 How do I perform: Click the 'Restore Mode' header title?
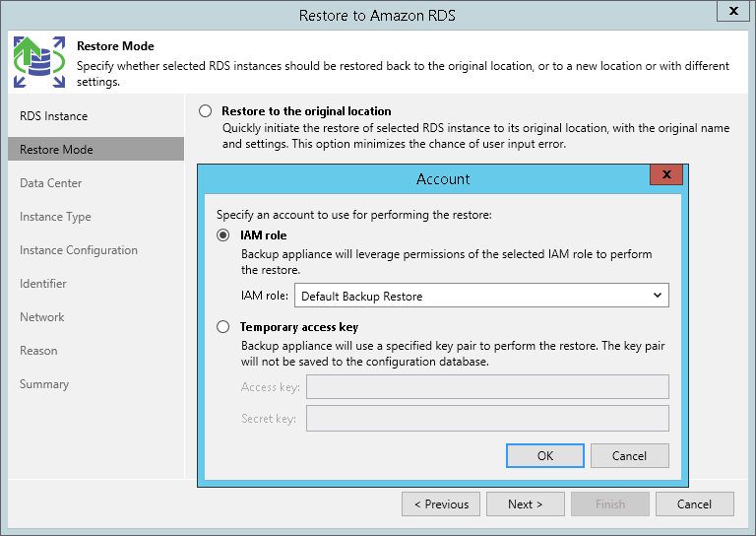point(115,46)
